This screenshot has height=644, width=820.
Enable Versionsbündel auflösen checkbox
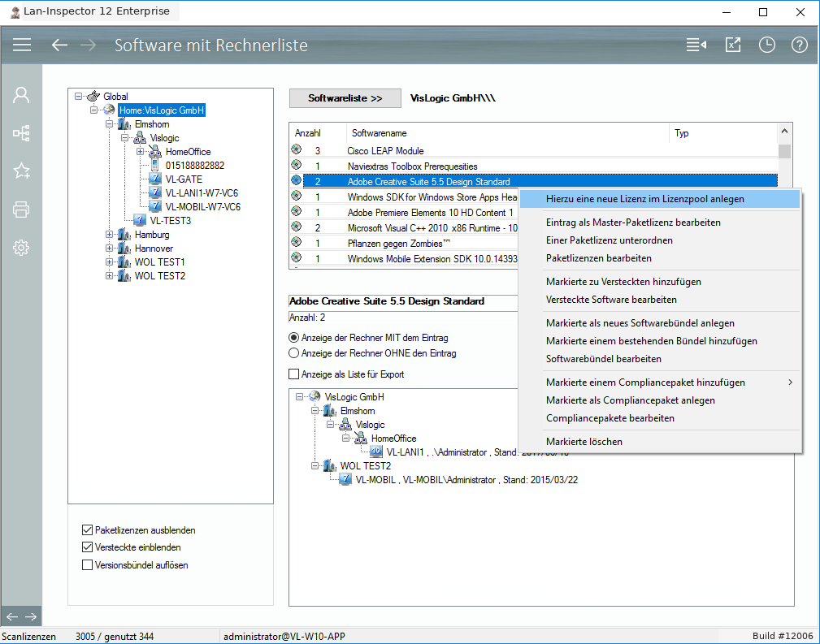coord(87,565)
